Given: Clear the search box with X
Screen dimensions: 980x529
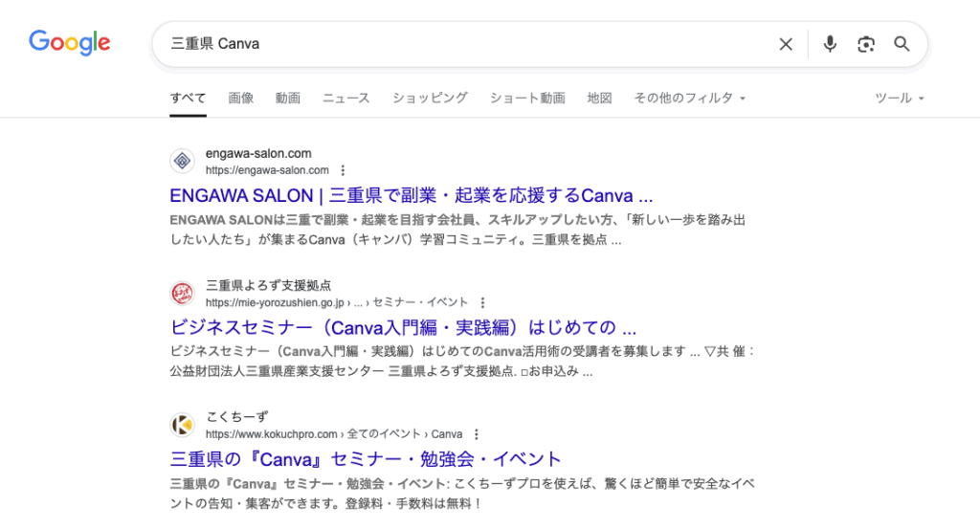Looking at the screenshot, I should pos(786,44).
